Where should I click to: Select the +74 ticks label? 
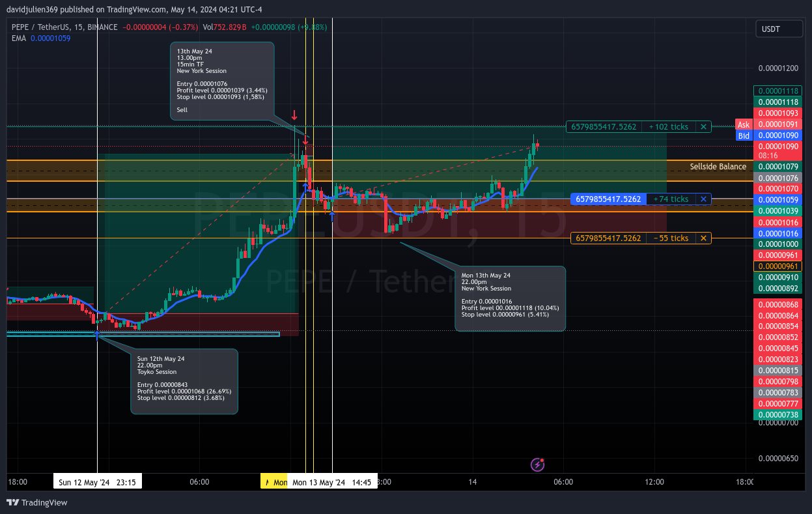[671, 199]
